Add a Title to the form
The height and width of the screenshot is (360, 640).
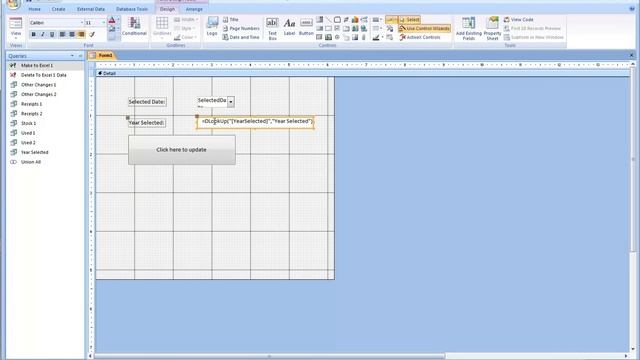(x=231, y=19)
